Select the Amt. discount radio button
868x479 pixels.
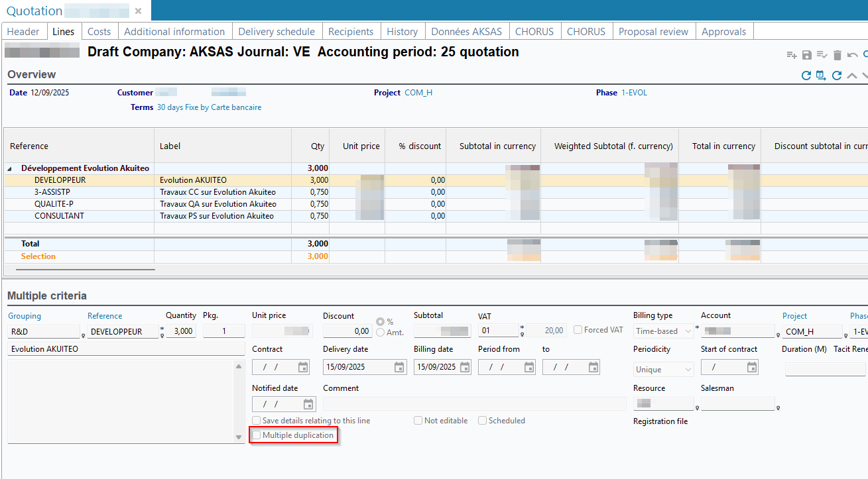click(x=381, y=332)
